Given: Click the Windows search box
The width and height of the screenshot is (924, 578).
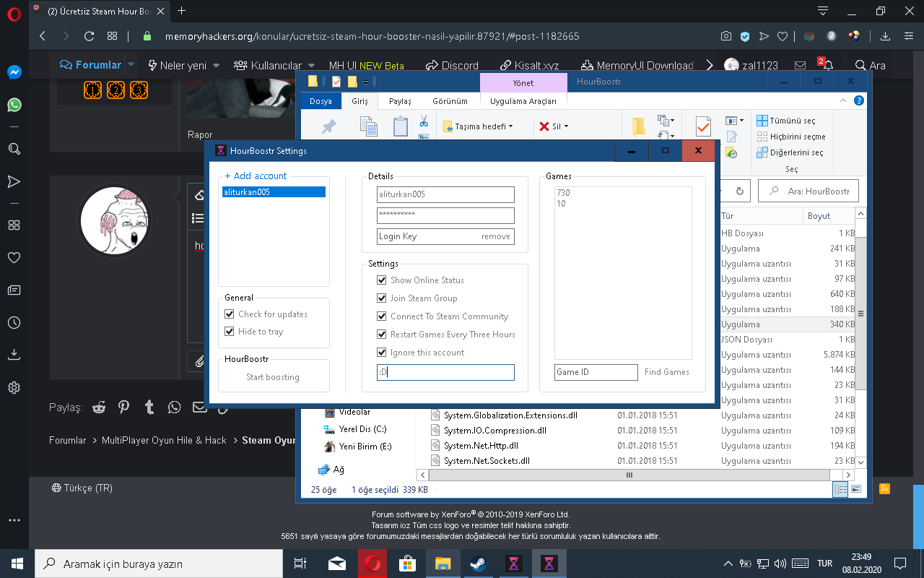Looking at the screenshot, I should (159, 564).
